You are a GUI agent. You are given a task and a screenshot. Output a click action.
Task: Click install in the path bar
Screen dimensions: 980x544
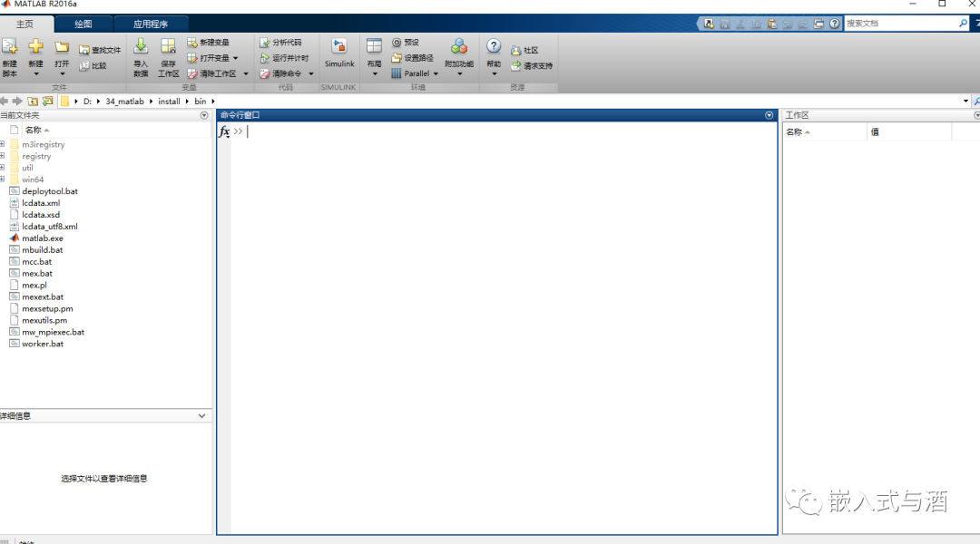click(x=169, y=102)
